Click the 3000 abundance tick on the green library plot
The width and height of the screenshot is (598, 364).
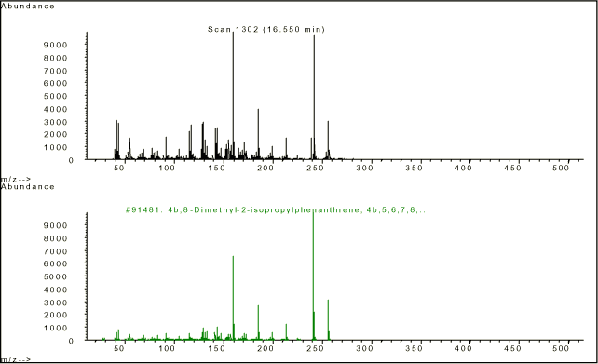point(56,303)
